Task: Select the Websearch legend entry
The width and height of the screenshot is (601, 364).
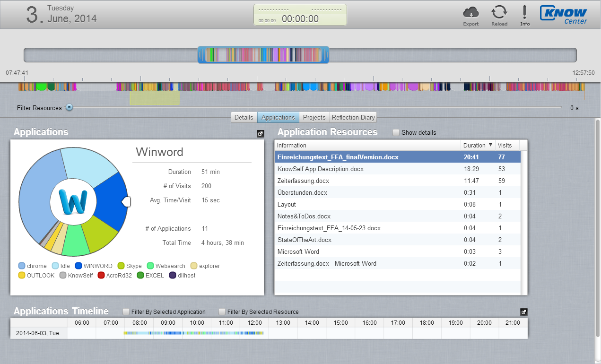Action: tap(166, 266)
